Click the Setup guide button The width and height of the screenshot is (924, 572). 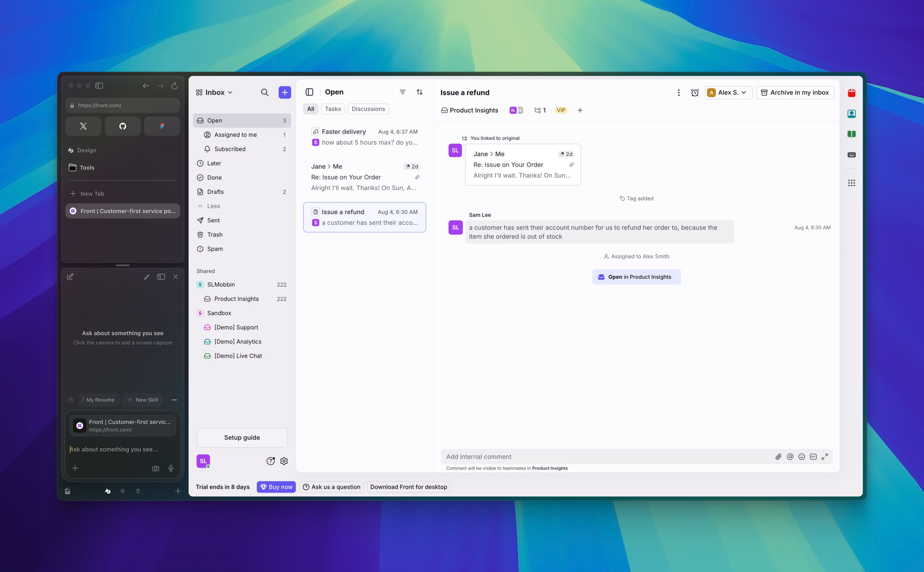(242, 438)
